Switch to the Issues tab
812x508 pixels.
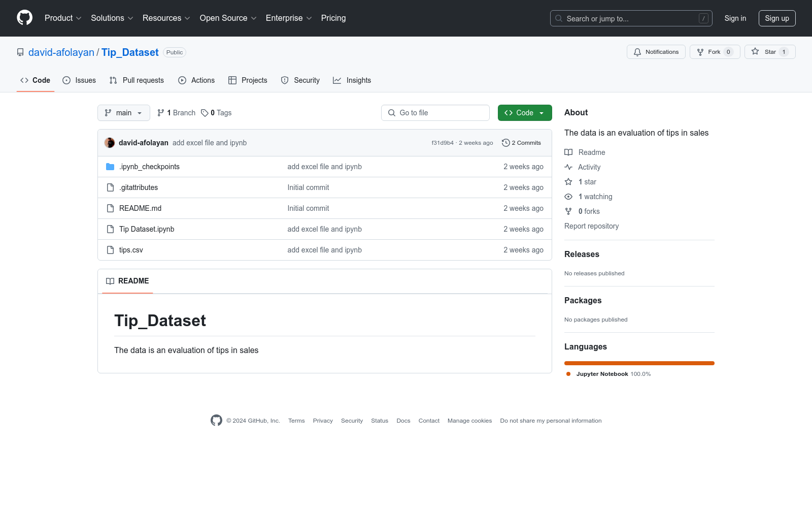tap(79, 80)
